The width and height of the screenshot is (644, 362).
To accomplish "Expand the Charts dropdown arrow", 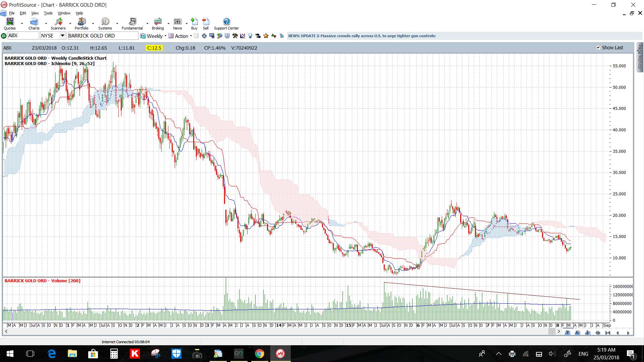I will (46, 24).
